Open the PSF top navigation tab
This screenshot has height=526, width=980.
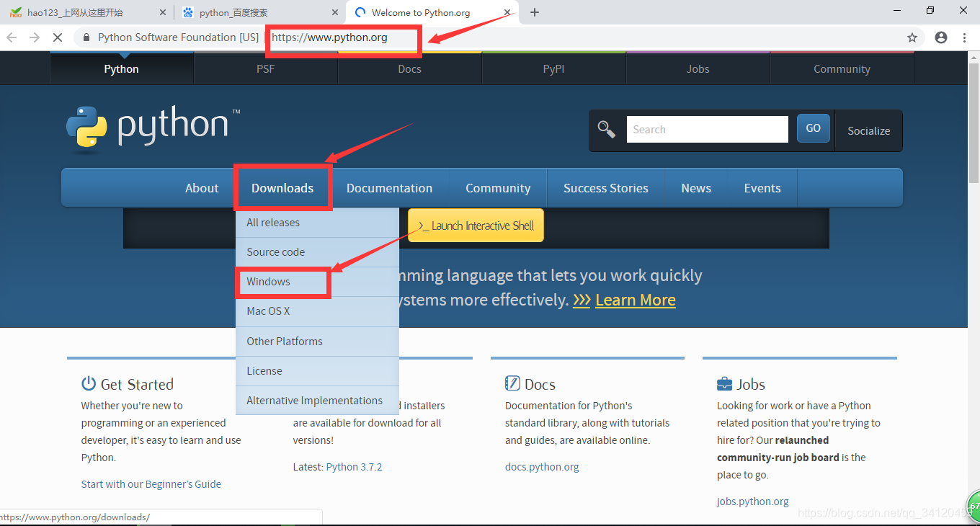click(x=265, y=69)
